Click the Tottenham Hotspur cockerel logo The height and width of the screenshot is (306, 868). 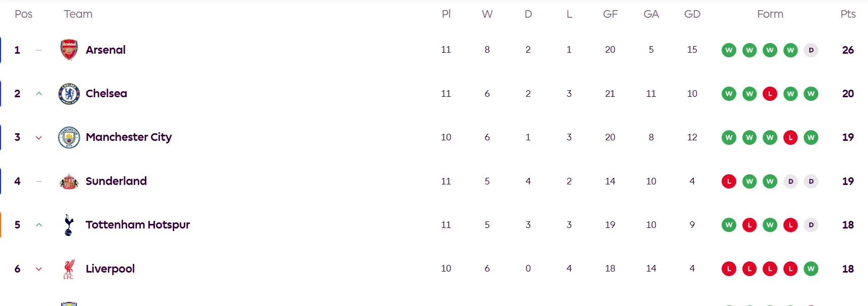click(69, 225)
